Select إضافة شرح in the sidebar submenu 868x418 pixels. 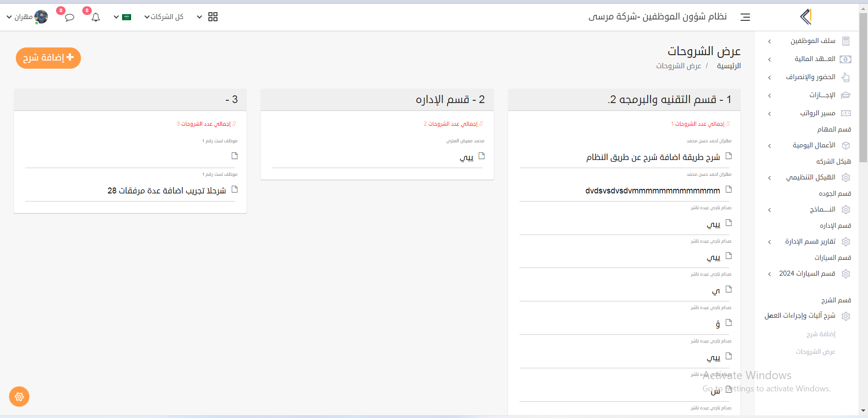[821, 334]
